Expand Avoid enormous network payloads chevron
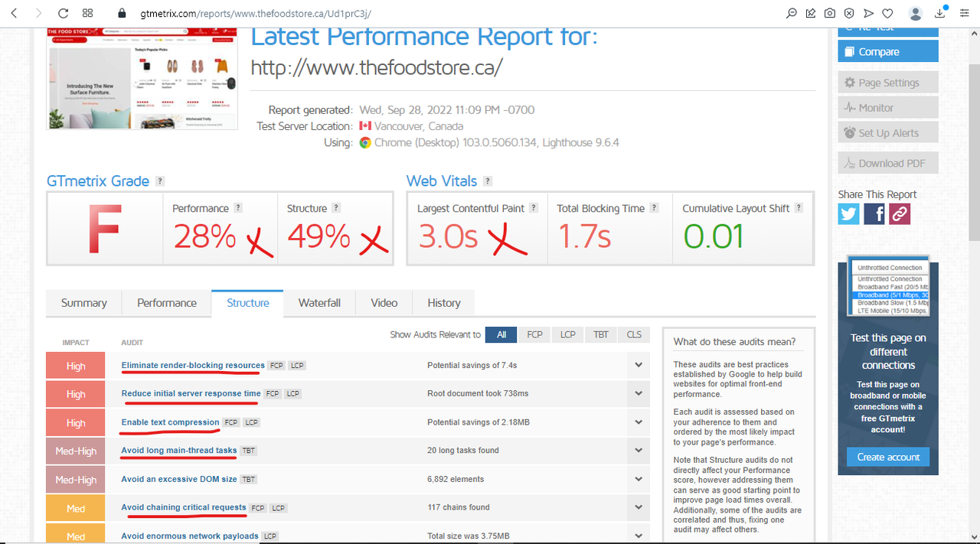 point(638,536)
